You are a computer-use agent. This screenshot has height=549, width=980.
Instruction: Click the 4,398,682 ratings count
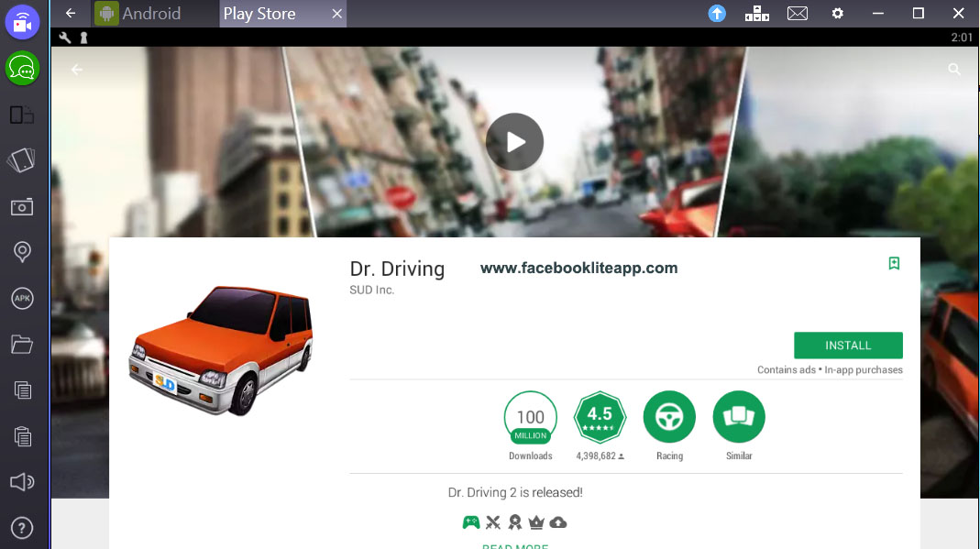pos(600,456)
